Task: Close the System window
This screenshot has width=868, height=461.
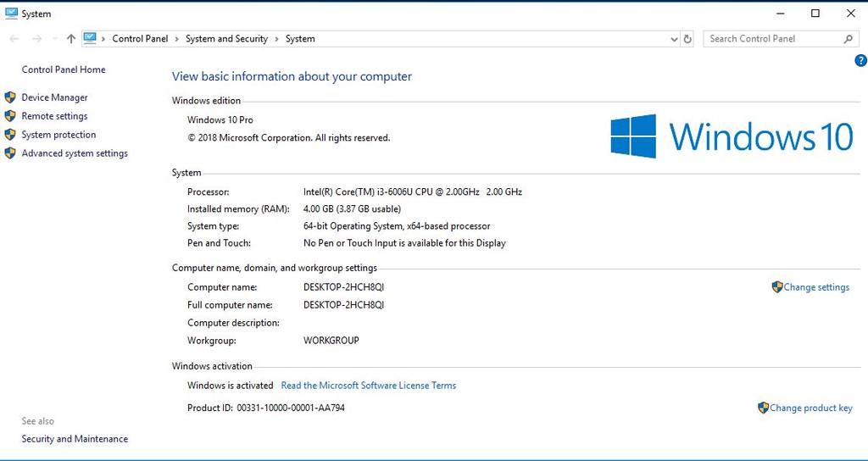Action: tap(851, 14)
